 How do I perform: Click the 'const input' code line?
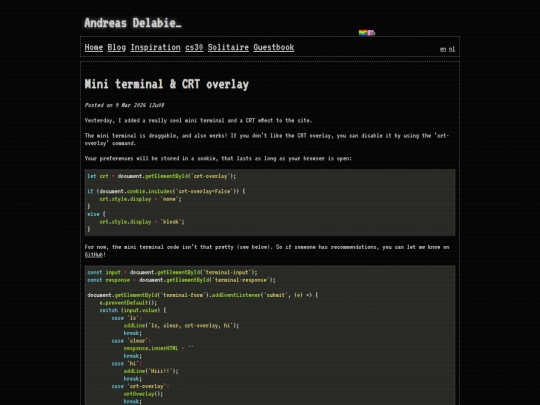(172, 272)
